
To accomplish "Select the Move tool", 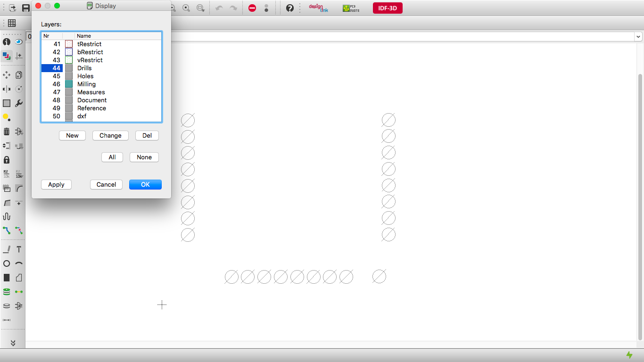I will (x=7, y=75).
